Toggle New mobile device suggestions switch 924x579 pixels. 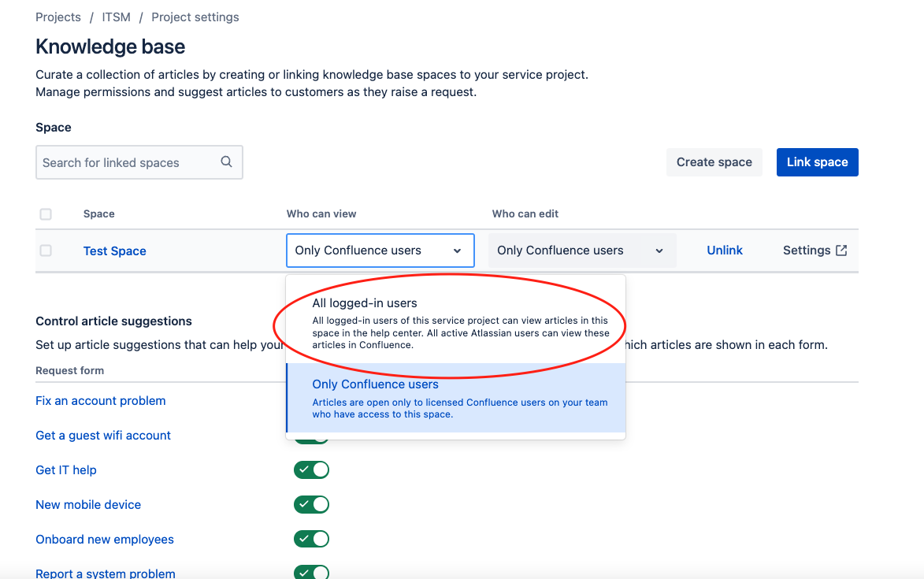tap(311, 505)
